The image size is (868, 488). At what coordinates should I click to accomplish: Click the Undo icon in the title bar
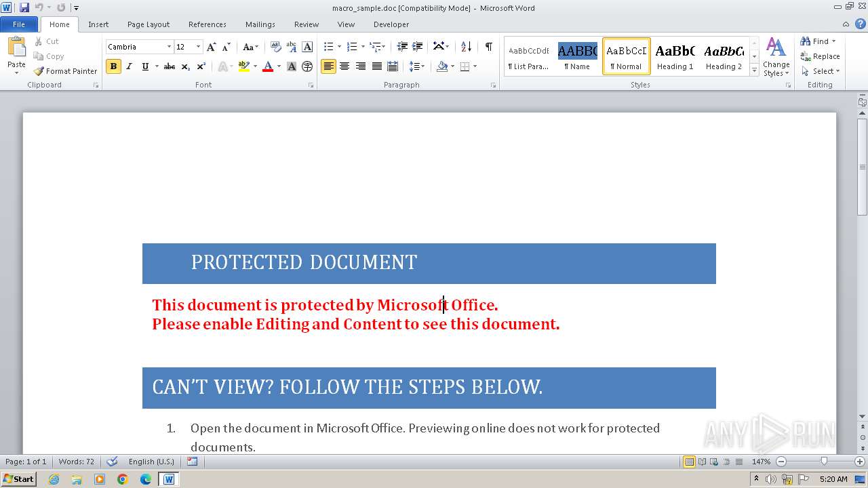click(x=39, y=7)
